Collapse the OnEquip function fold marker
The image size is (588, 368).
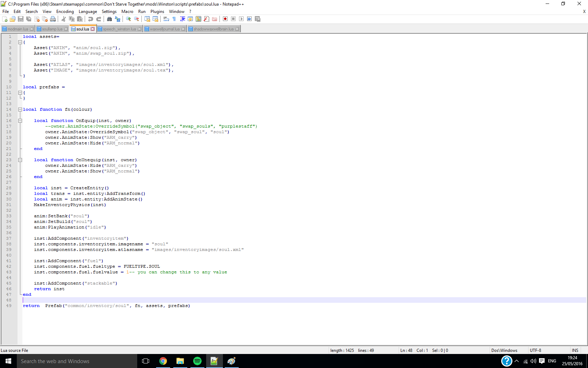pos(20,121)
